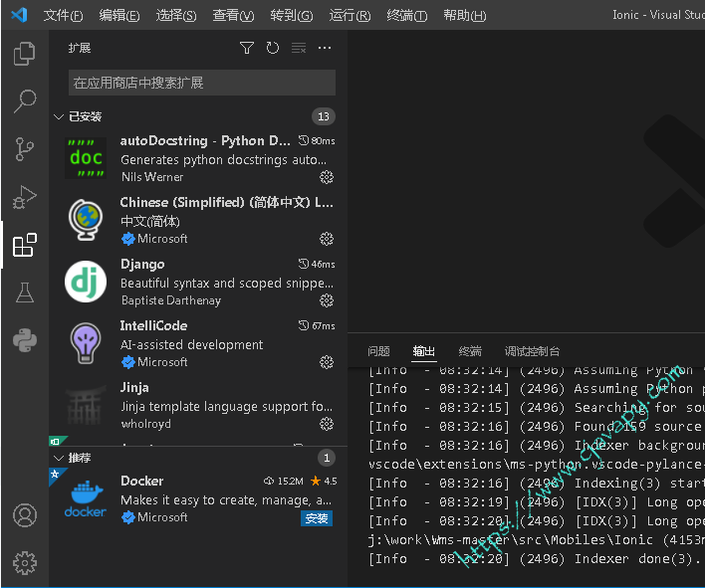Screen dimensions: 705x588
Task: Click the 'Found 159 source' log line
Action: tap(535, 426)
